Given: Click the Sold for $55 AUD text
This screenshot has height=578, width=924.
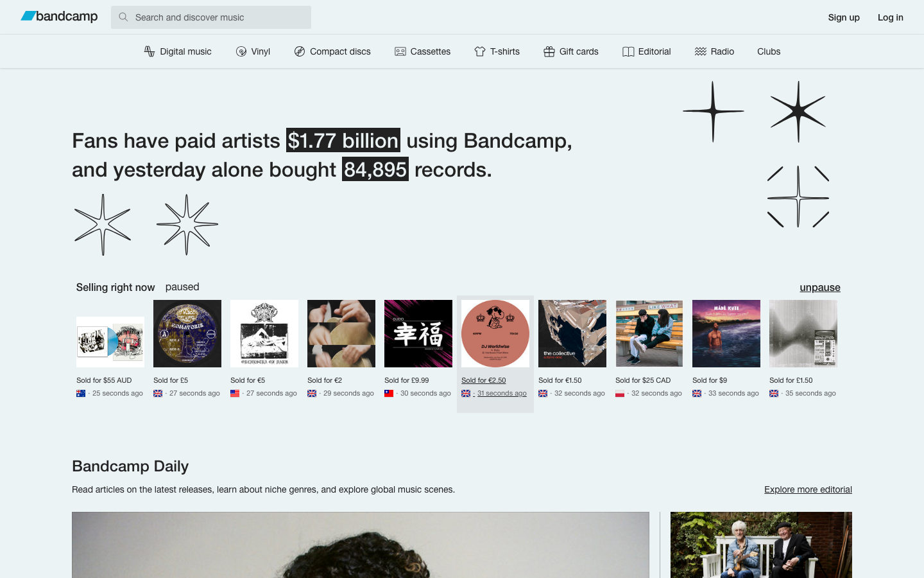Looking at the screenshot, I should [104, 380].
